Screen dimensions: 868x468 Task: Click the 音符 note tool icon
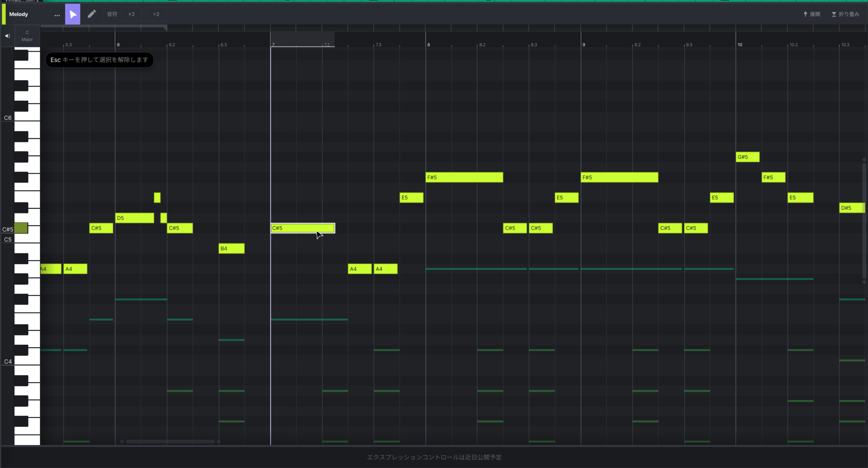(x=111, y=14)
